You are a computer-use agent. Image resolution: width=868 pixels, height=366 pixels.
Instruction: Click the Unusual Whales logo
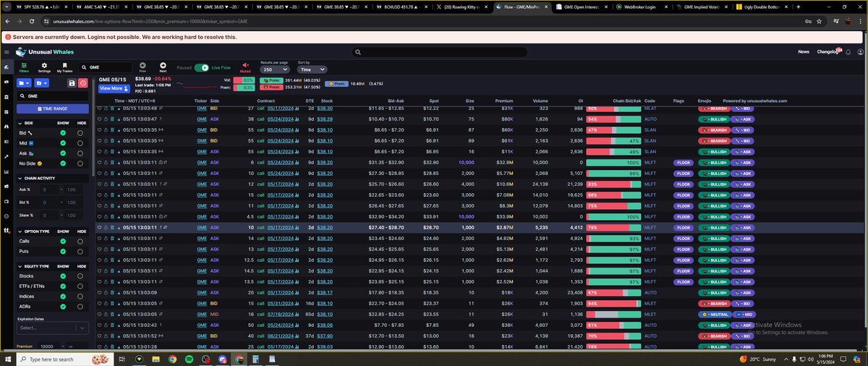44,52
